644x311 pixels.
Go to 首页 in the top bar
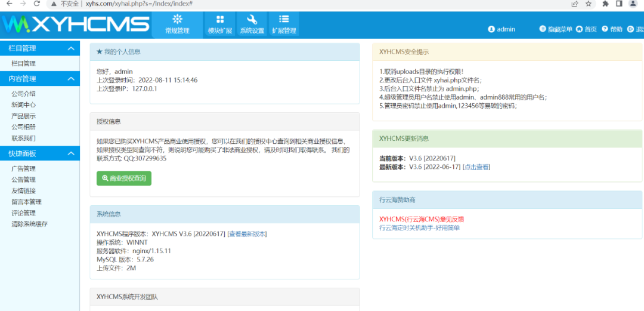tap(587, 29)
